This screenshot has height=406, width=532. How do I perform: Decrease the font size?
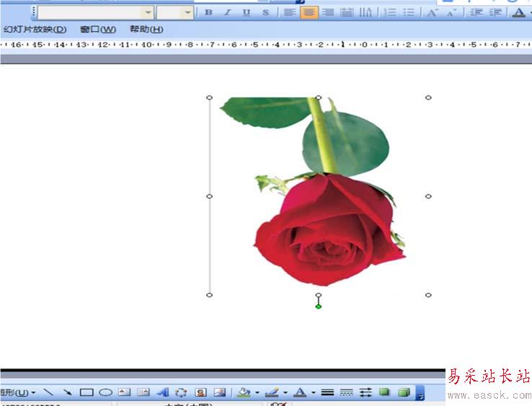[x=451, y=12]
